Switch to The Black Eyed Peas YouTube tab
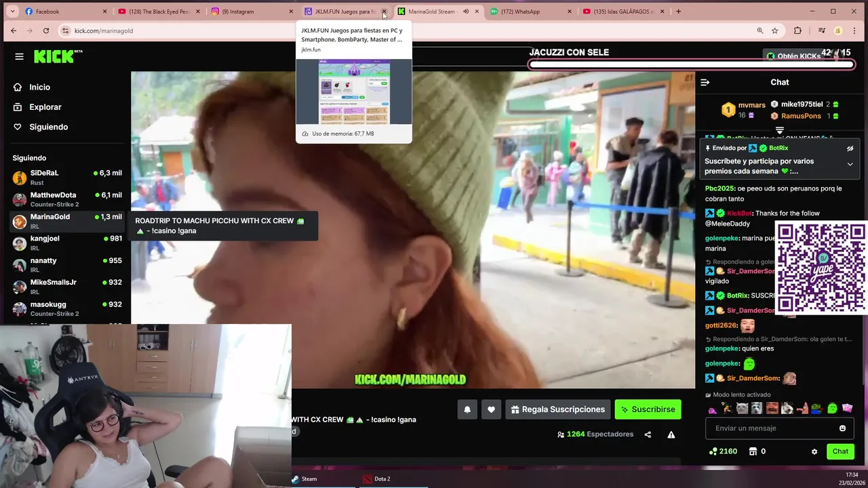 click(160, 12)
